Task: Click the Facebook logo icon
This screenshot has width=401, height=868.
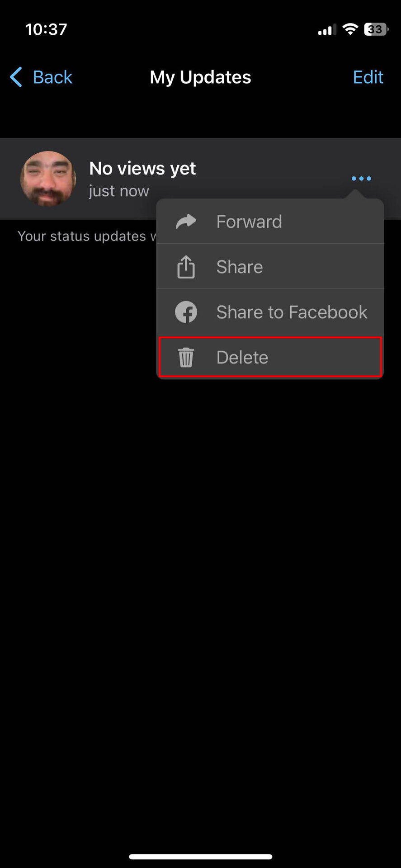Action: pos(186,312)
